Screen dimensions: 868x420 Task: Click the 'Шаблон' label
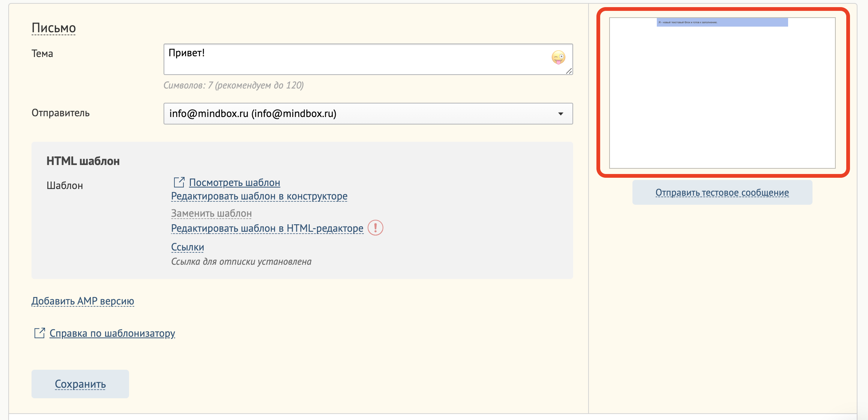click(65, 186)
